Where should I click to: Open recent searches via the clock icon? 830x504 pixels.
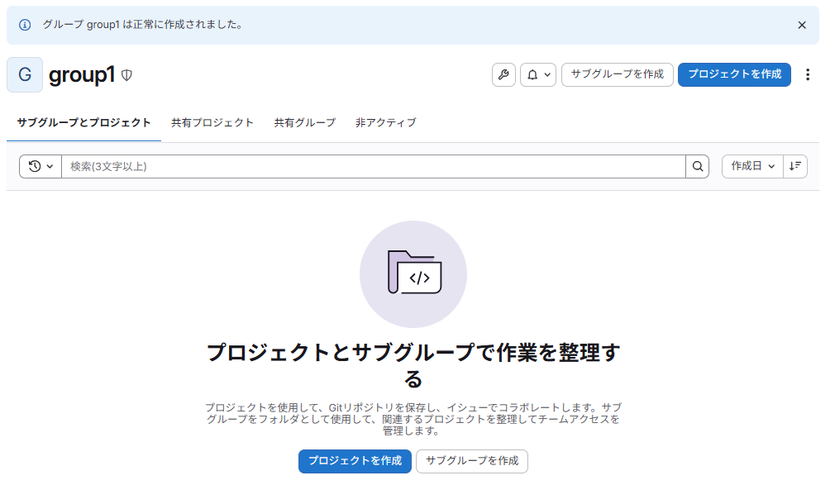pyautogui.click(x=35, y=166)
